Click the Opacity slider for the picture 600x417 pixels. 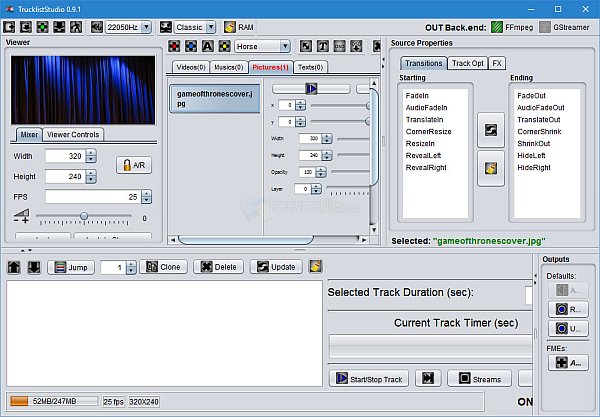350,172
